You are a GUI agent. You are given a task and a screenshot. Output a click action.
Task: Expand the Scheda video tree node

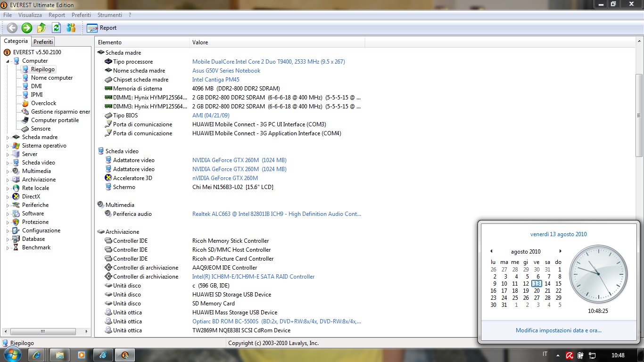tap(8, 163)
